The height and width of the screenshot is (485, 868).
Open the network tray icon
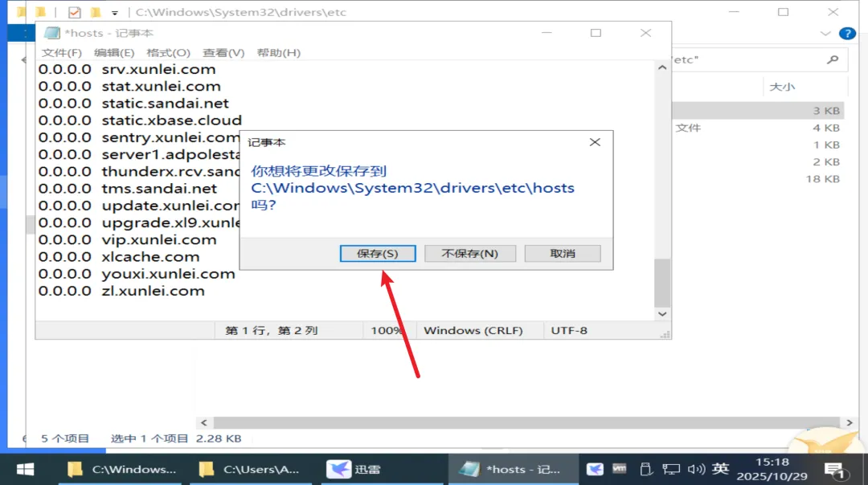click(671, 470)
